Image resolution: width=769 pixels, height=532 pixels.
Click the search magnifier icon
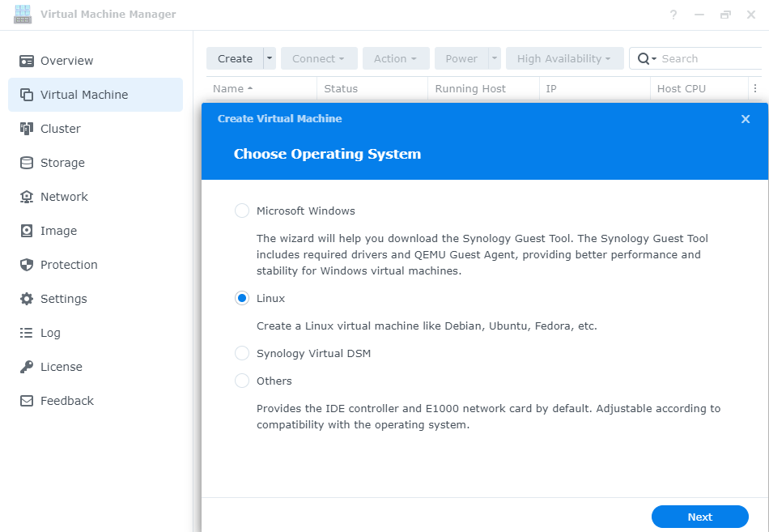coord(644,58)
